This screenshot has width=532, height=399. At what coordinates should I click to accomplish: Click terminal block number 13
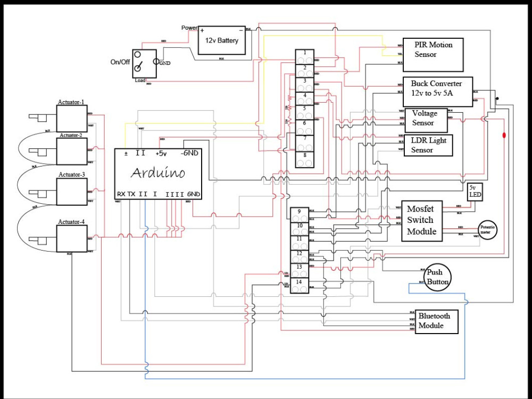point(300,271)
